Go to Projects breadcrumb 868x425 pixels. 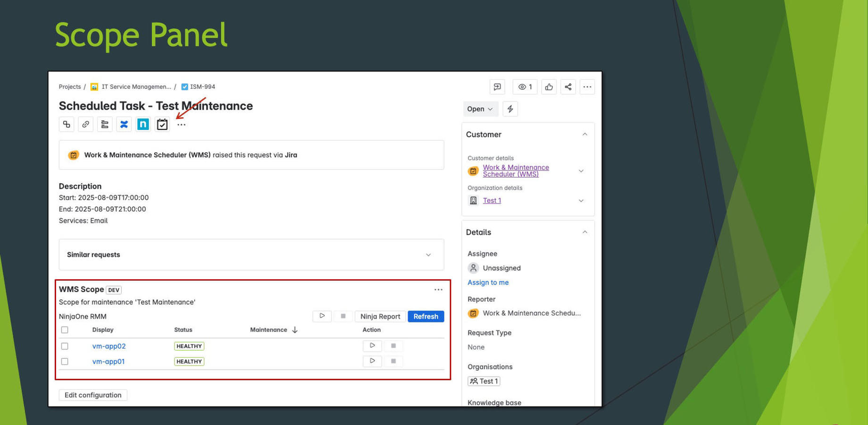click(70, 87)
